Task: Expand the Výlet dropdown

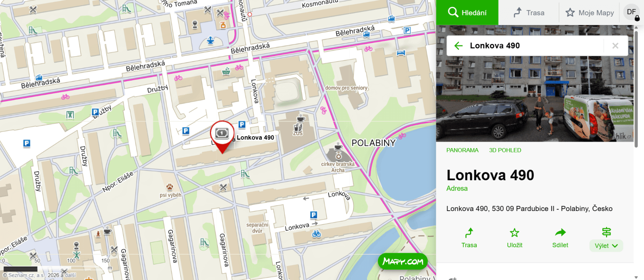Action: (x=606, y=245)
